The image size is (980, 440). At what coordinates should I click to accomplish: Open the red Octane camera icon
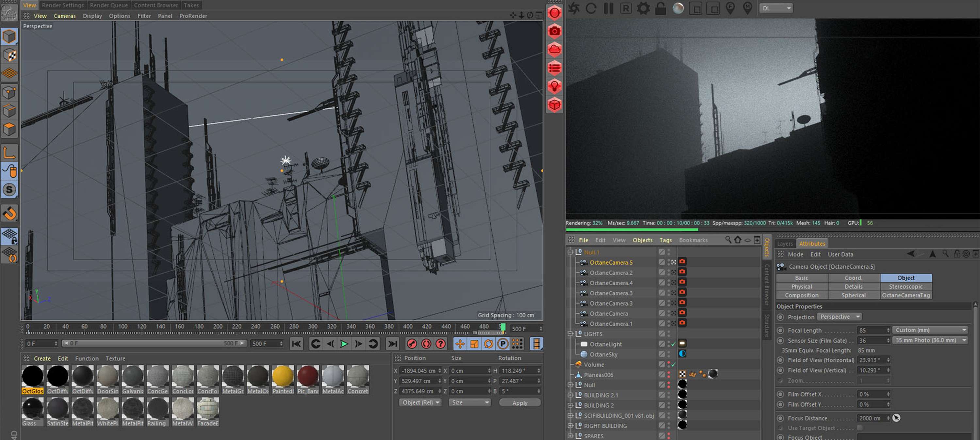554,31
